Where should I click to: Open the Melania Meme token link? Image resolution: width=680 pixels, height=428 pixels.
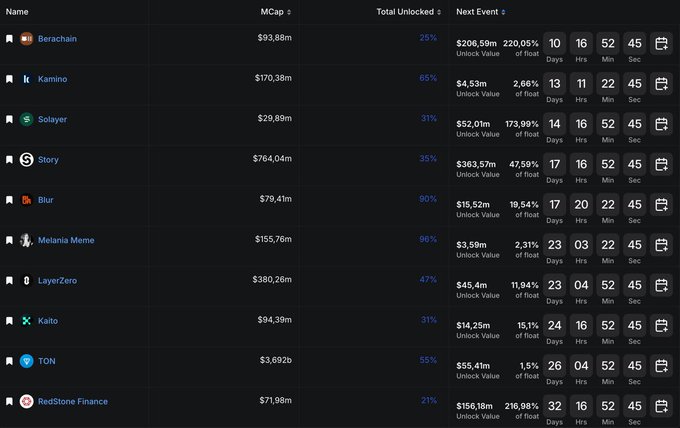66,240
